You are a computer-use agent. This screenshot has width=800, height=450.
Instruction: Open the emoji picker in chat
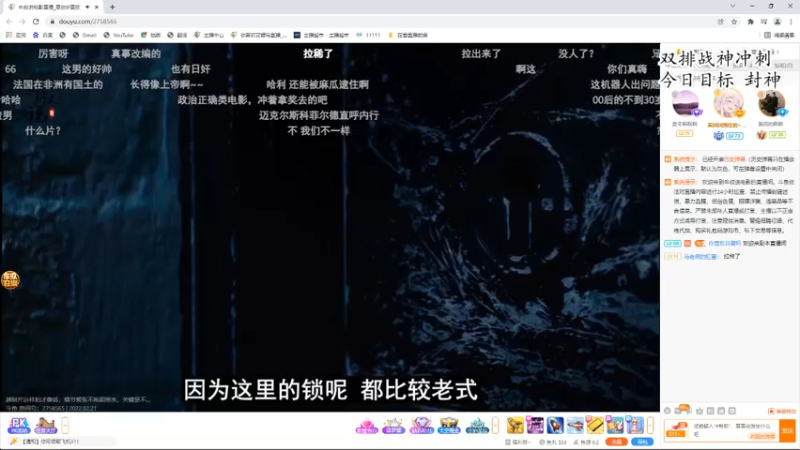(x=667, y=411)
